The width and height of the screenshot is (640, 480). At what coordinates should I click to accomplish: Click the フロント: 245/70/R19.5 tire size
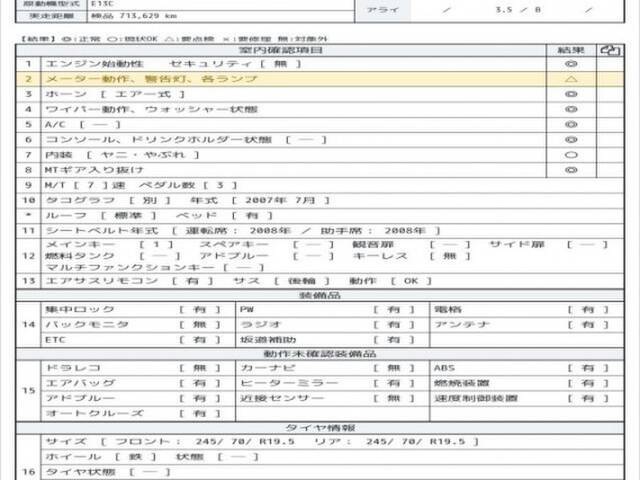(204, 442)
